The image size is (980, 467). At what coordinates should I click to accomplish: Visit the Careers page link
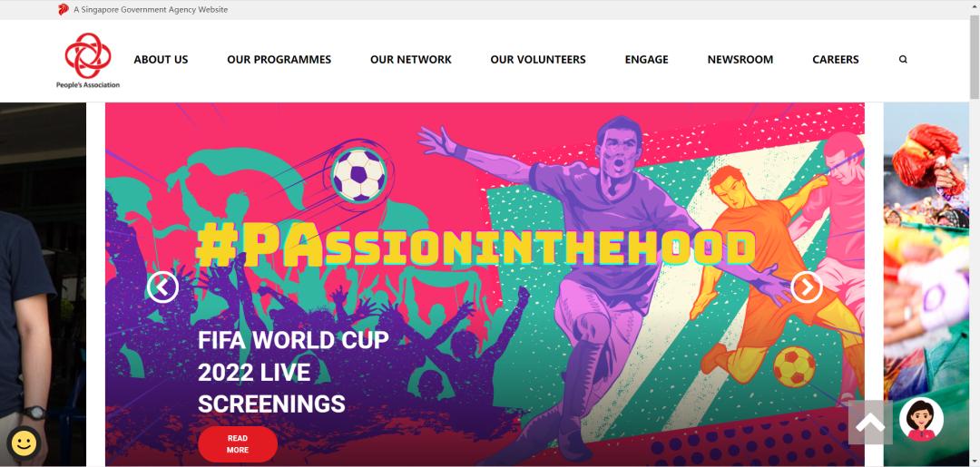point(835,59)
